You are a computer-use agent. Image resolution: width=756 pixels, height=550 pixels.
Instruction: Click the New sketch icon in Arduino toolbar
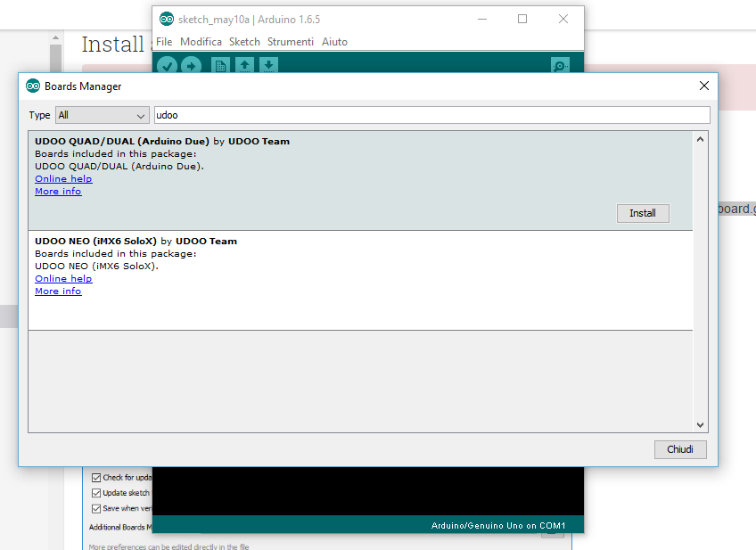[x=220, y=66]
